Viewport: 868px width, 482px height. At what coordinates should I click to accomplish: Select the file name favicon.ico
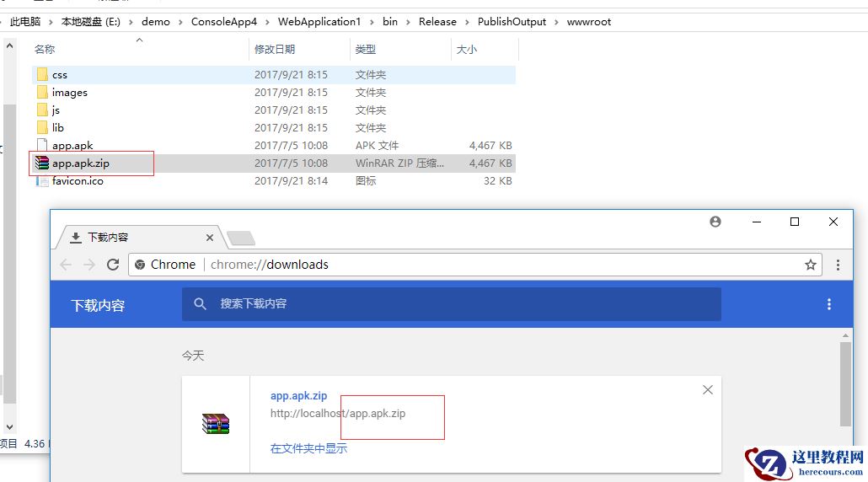[78, 181]
